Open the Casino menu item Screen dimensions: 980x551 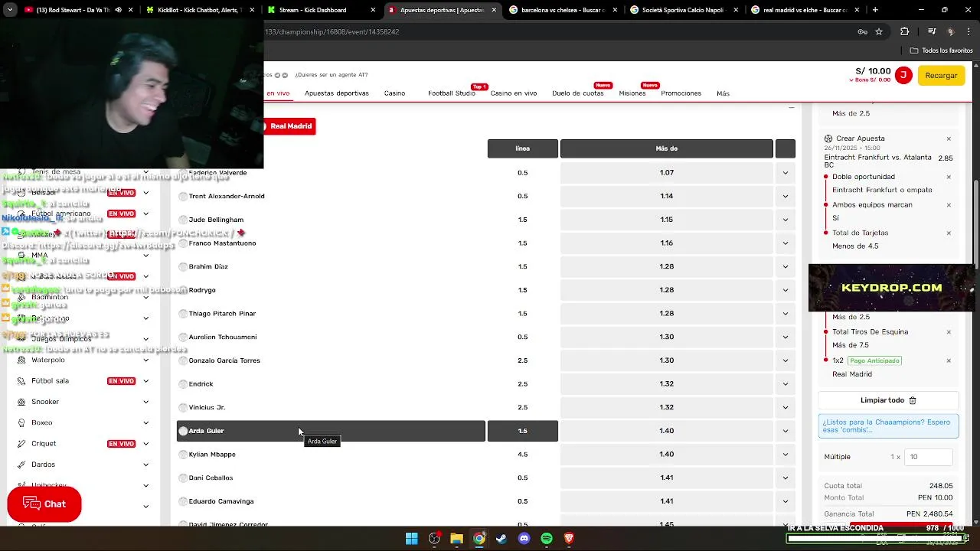[394, 93]
